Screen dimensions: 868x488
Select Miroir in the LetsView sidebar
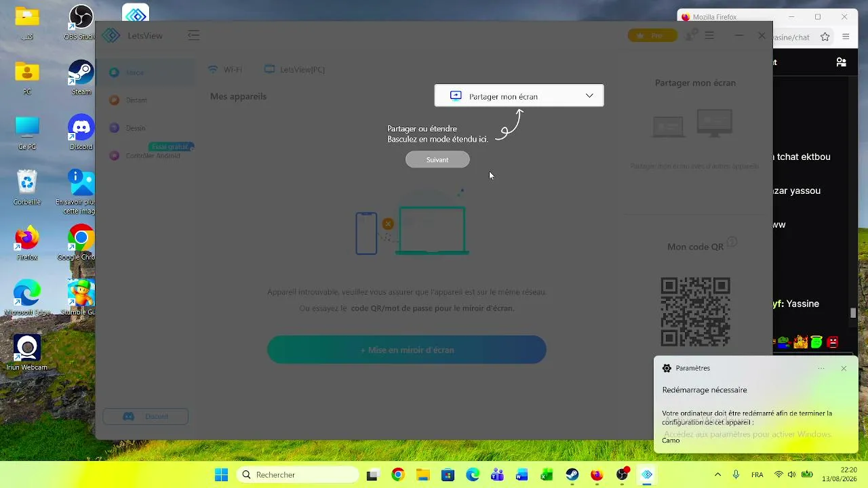tap(145, 73)
